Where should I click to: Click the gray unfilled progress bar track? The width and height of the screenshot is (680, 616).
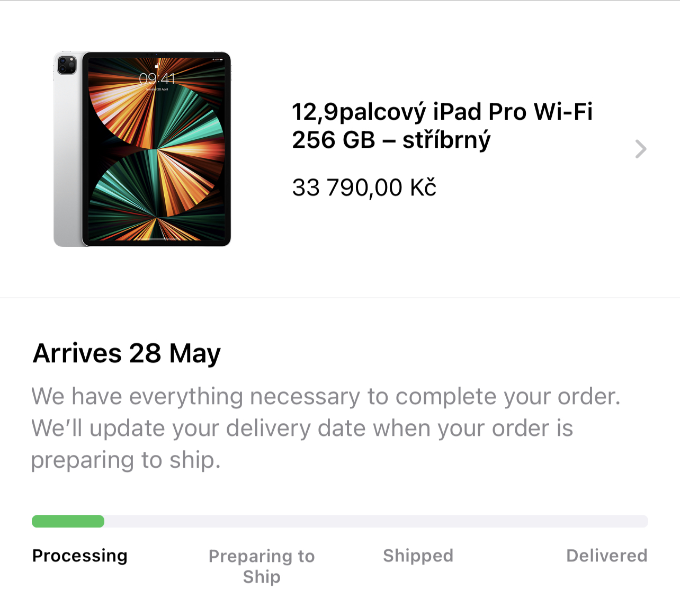pos(376,521)
